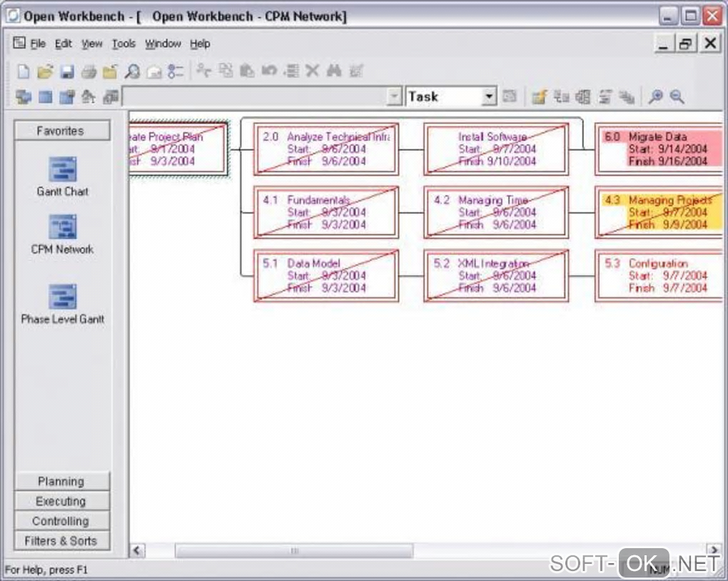Image resolution: width=728 pixels, height=581 pixels.
Task: Click the 'For Help, press F1' status text
Action: click(46, 570)
